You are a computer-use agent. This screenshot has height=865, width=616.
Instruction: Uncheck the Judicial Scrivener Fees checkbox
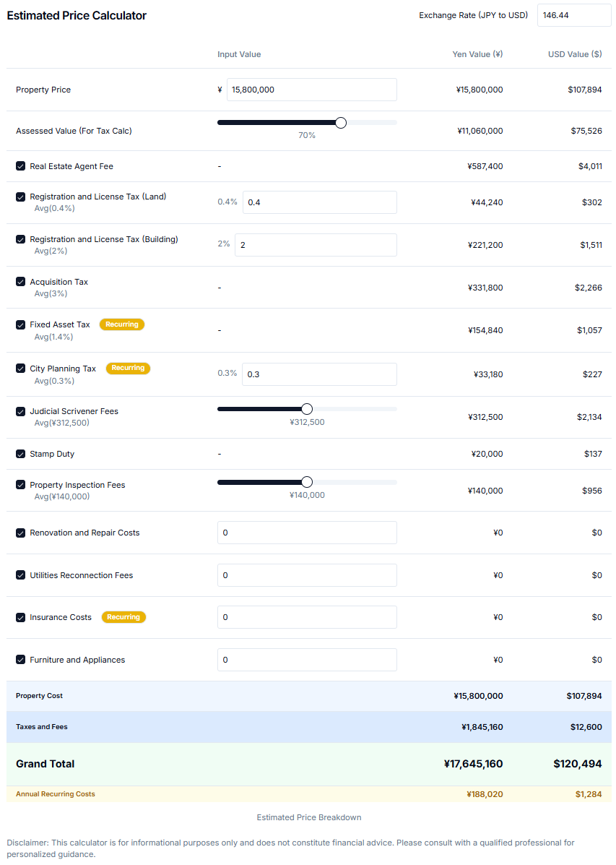pyautogui.click(x=20, y=411)
